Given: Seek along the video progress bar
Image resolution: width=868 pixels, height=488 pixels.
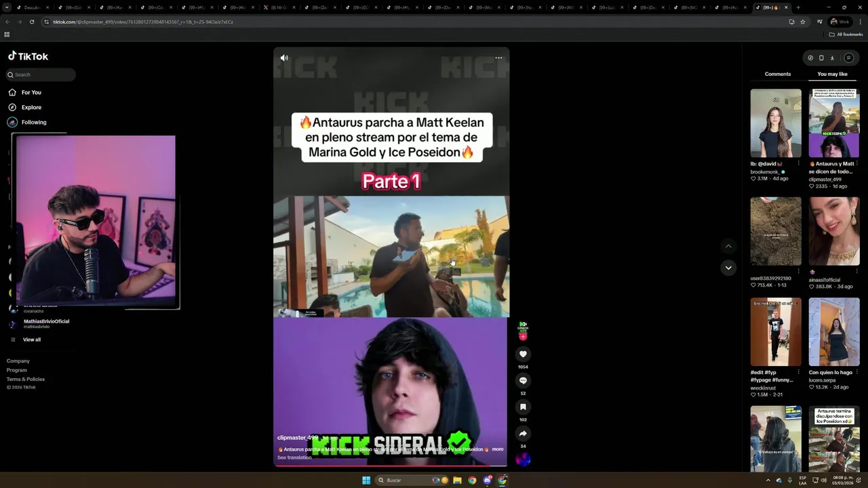Looking at the screenshot, I should [x=390, y=466].
